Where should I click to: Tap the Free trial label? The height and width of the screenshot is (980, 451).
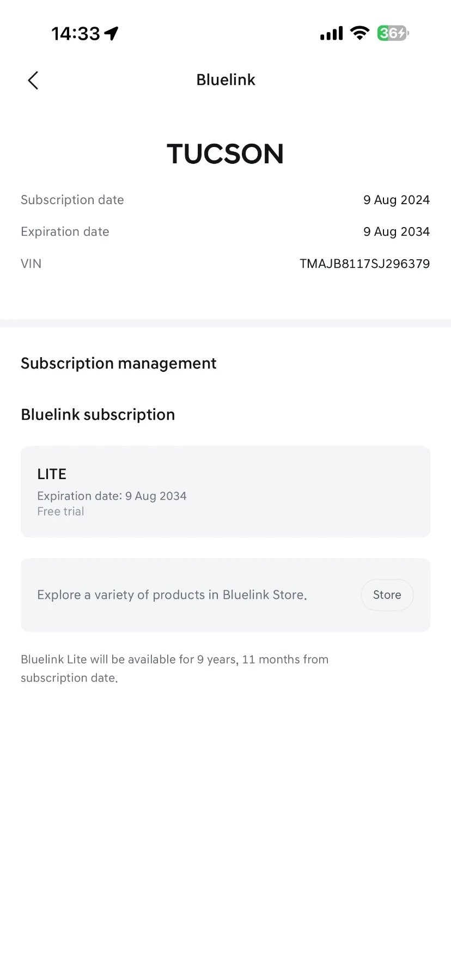(60, 512)
